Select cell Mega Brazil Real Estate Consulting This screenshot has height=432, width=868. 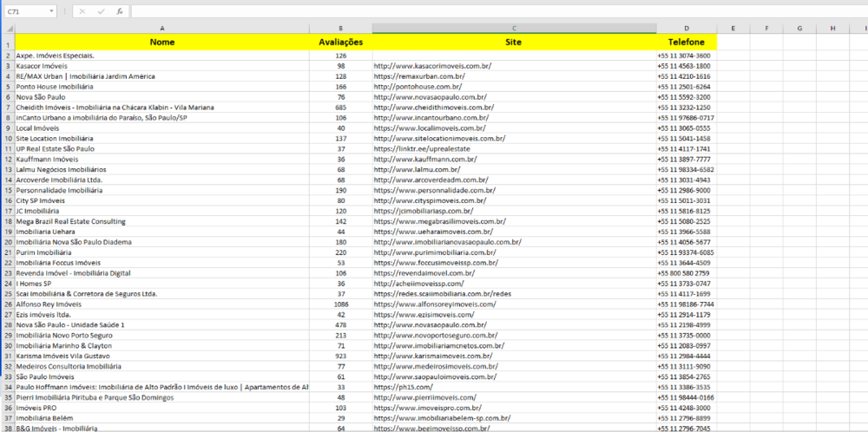coord(161,221)
